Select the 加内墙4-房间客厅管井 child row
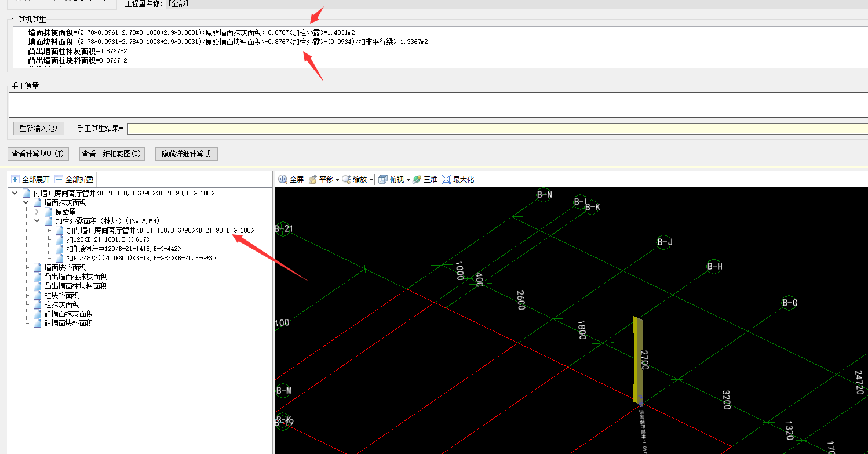 click(x=160, y=230)
